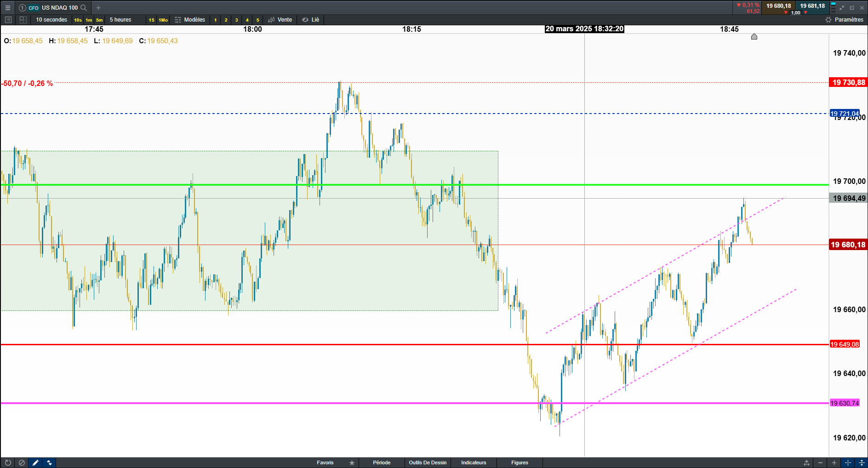The height and width of the screenshot is (468, 868).
Task: Click the 19 630,74 magenta line label
Action: coord(845,403)
